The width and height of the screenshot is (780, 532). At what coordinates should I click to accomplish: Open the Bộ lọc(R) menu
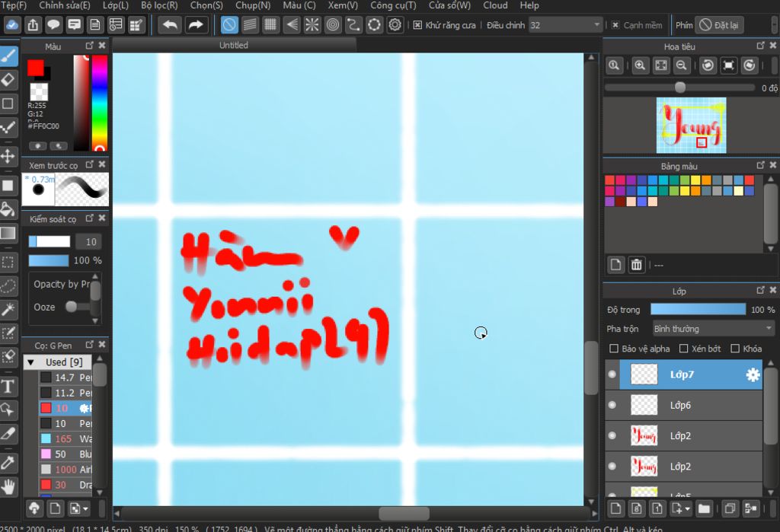(x=159, y=5)
